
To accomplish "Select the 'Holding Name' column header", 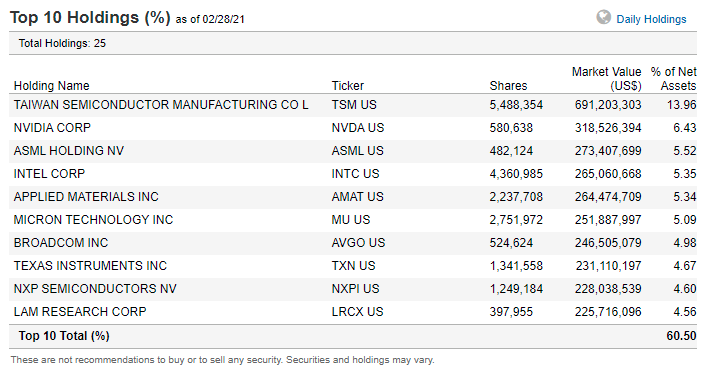I will (x=51, y=86).
